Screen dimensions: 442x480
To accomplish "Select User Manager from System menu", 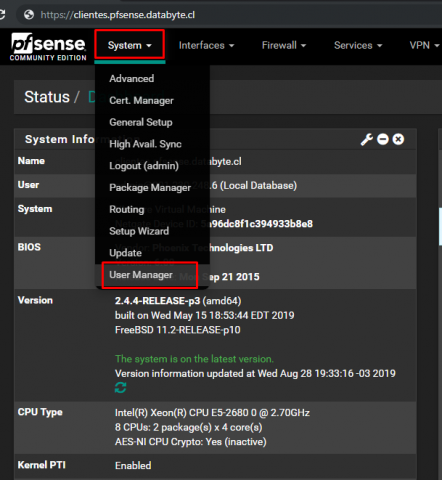I will click(x=141, y=275).
